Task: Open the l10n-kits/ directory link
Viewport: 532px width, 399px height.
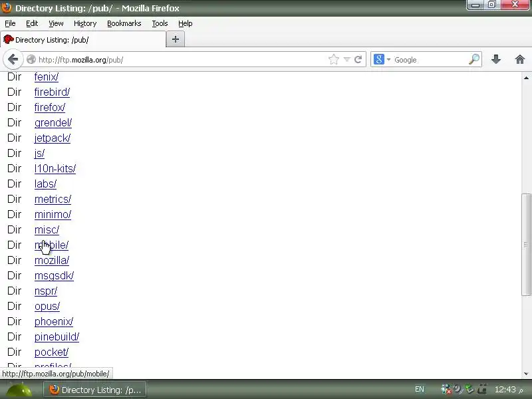Action: pos(55,169)
